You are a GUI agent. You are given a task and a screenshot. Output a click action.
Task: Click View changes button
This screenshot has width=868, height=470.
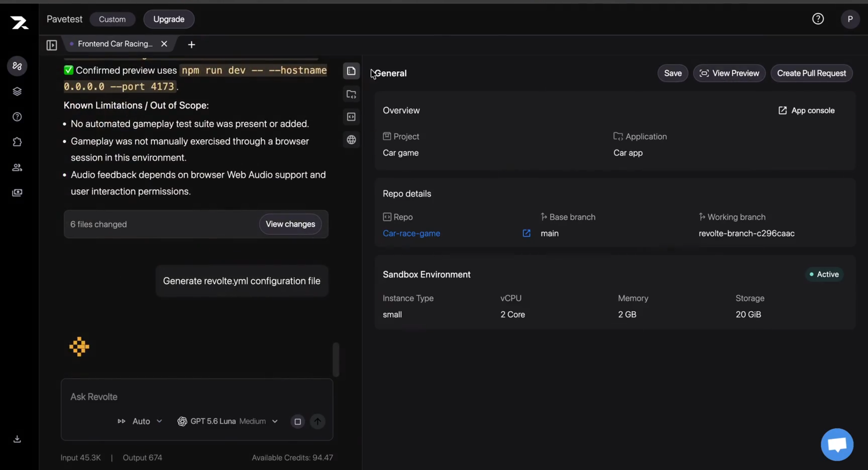coord(291,224)
